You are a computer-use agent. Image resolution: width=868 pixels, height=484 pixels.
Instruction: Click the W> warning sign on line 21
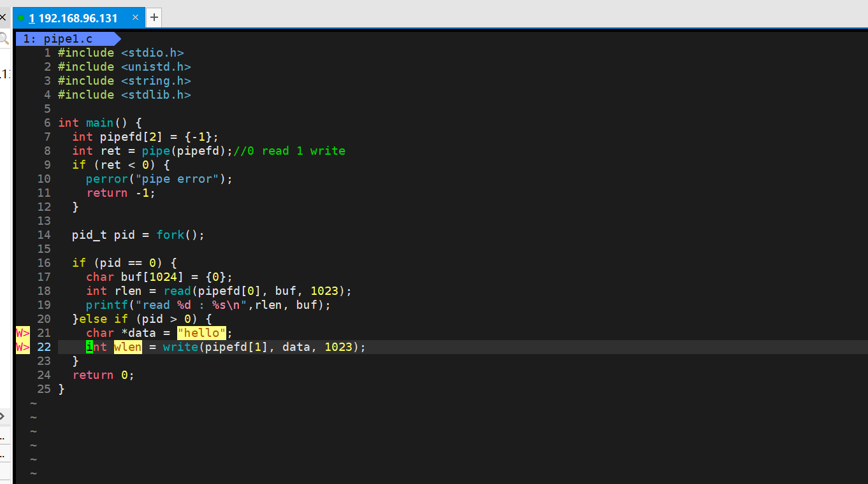[x=23, y=333]
